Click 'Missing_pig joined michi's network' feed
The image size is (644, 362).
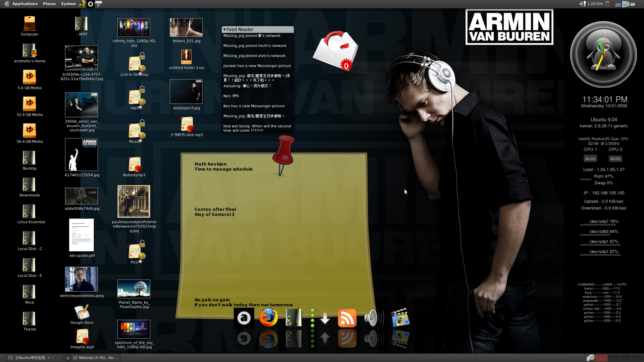255,46
